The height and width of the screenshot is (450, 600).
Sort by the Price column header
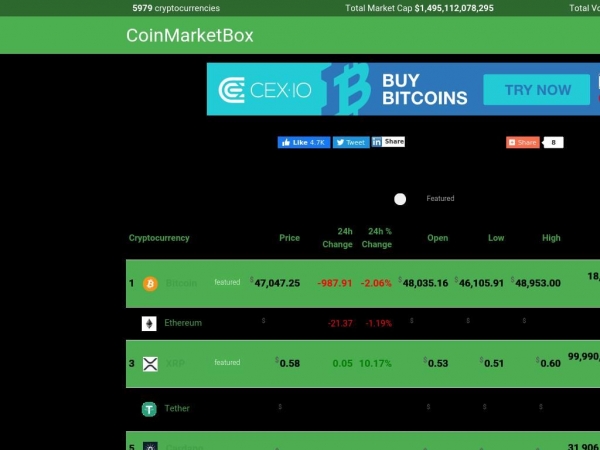tap(289, 238)
